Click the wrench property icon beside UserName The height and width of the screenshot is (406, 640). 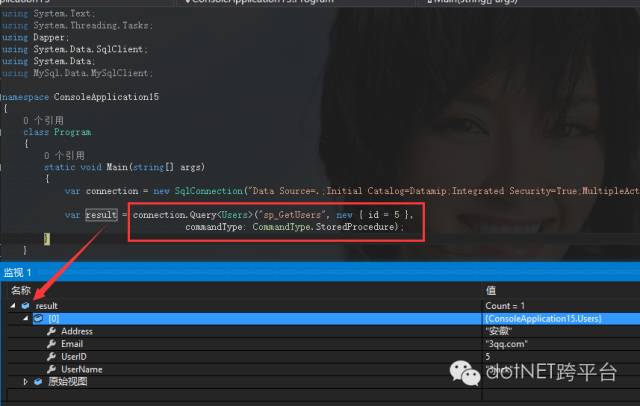[x=51, y=369]
